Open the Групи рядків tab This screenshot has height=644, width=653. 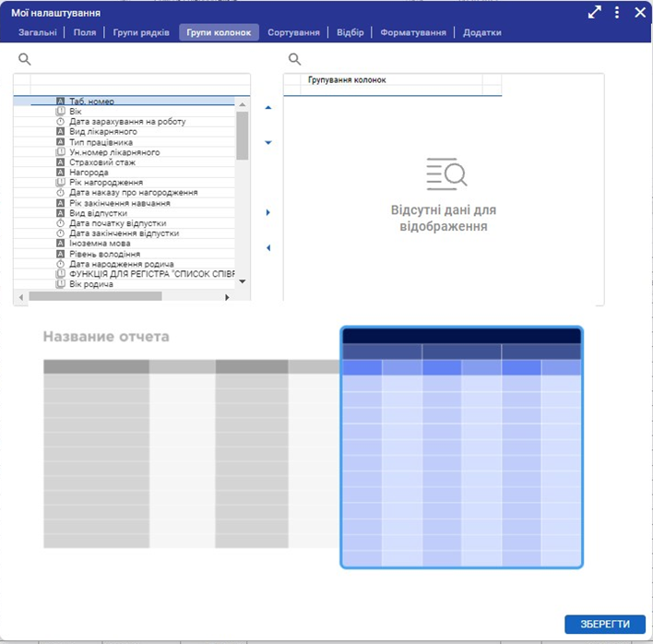coord(141,32)
